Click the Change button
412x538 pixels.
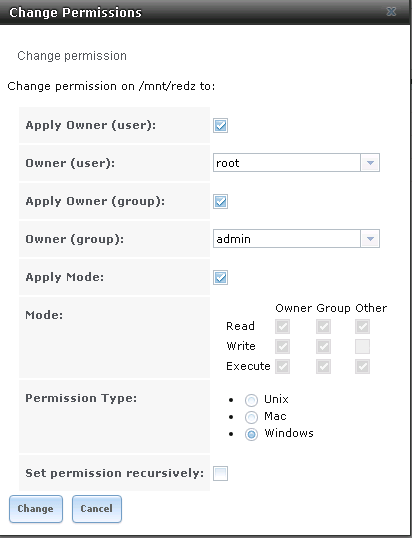(36, 509)
